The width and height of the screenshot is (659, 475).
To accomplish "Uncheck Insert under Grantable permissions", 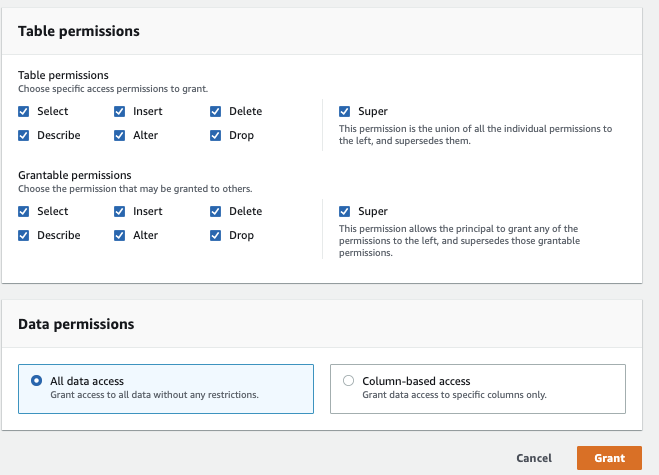I will tap(120, 211).
